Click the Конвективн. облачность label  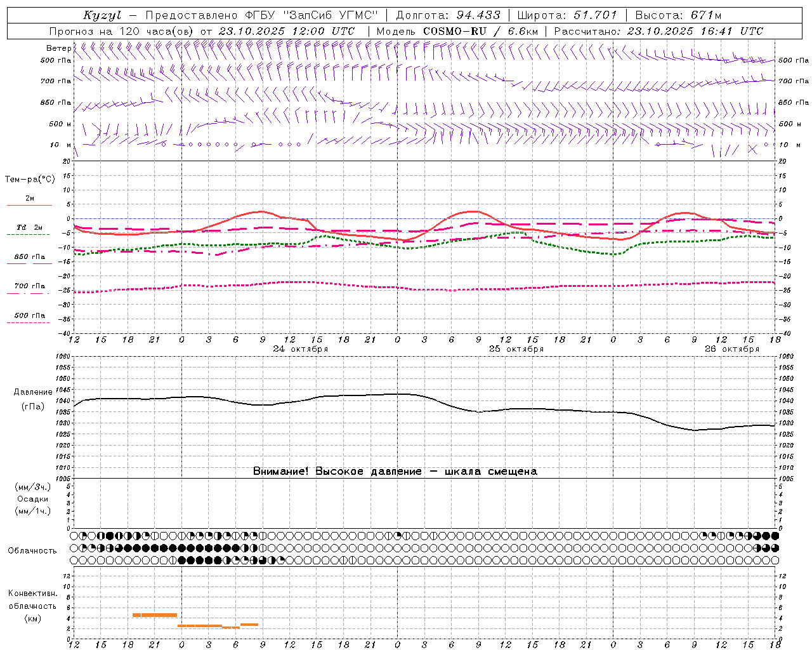point(32,600)
